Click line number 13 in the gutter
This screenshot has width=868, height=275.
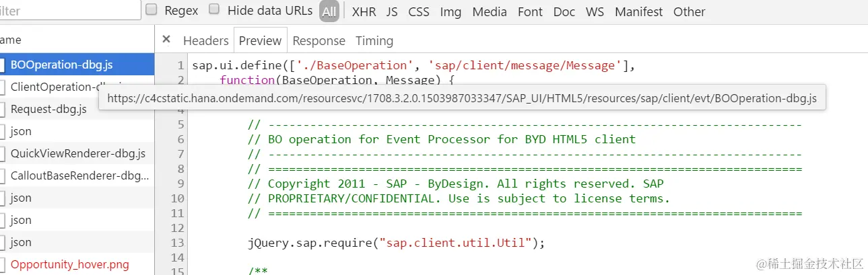[177, 243]
